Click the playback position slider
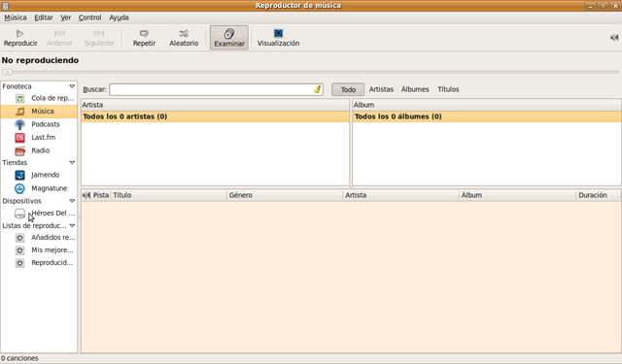 (x=311, y=72)
